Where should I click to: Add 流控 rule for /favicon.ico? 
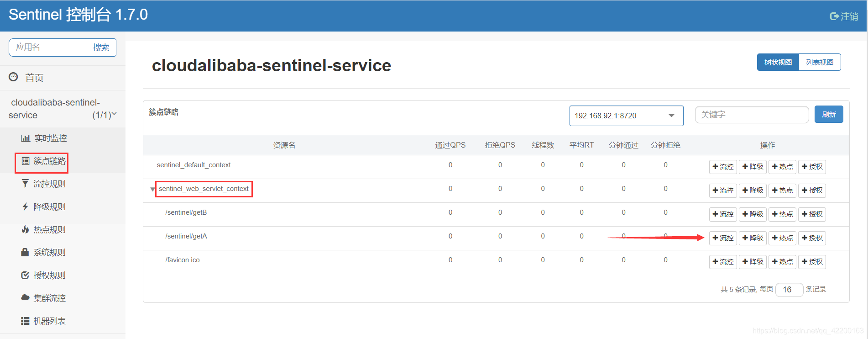pos(723,262)
